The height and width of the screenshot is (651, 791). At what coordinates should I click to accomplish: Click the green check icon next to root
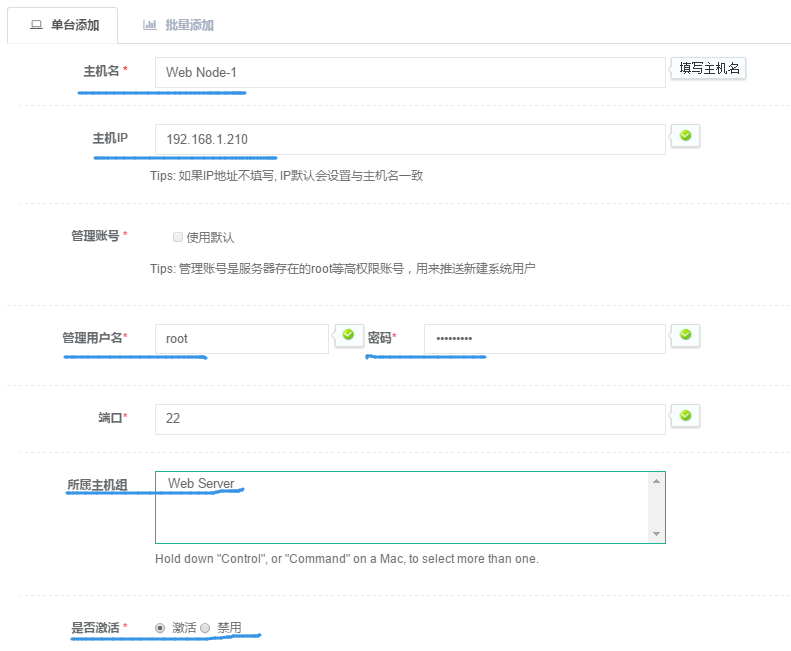348,335
